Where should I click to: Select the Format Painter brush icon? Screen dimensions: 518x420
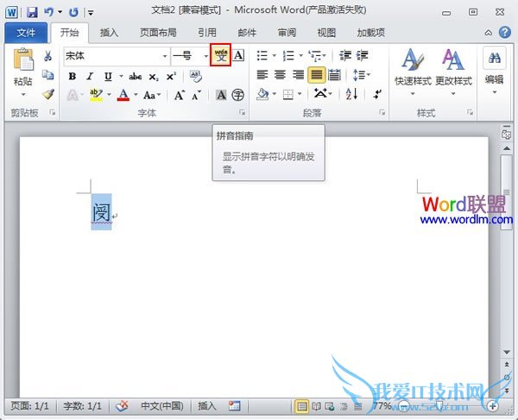pos(48,95)
